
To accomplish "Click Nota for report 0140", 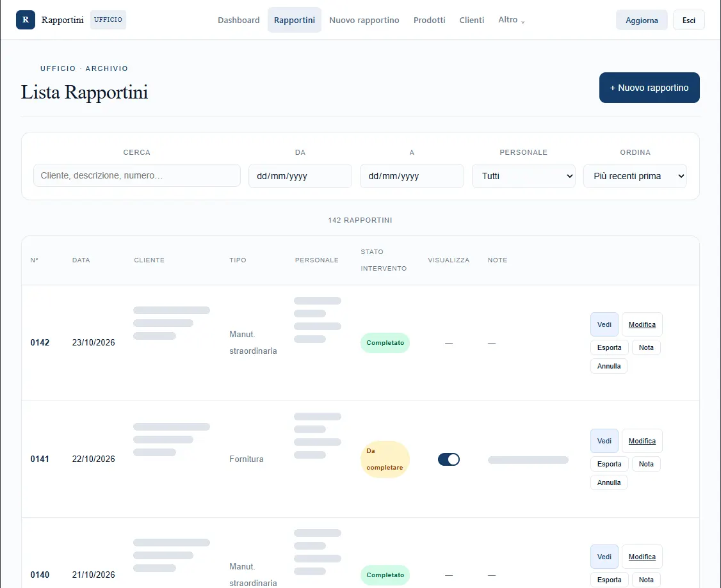I will (646, 580).
